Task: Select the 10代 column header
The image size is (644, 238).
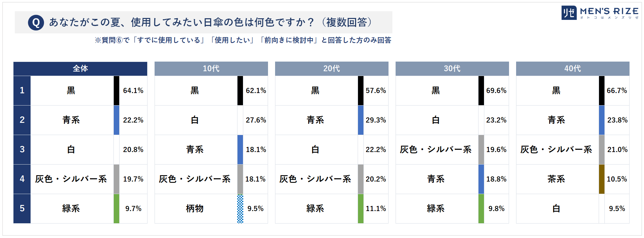Action: point(211,69)
